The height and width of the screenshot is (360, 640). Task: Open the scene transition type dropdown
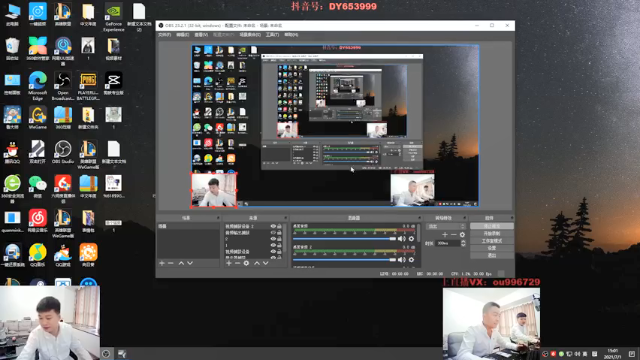[x=445, y=226]
